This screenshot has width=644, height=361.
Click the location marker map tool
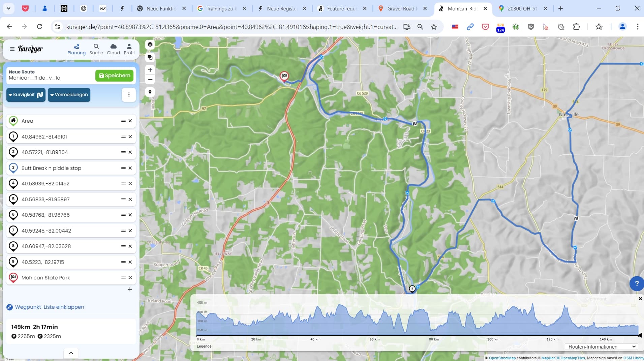150,92
